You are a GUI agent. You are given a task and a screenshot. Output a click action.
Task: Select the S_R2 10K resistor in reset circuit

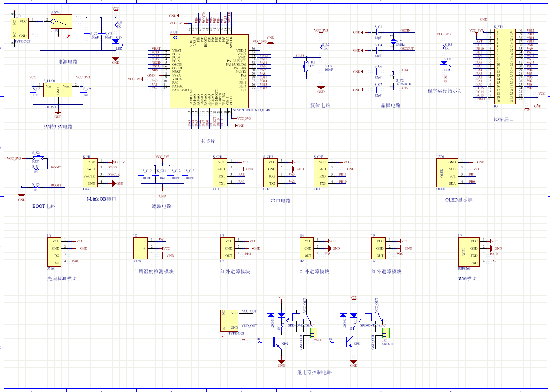tap(321, 47)
